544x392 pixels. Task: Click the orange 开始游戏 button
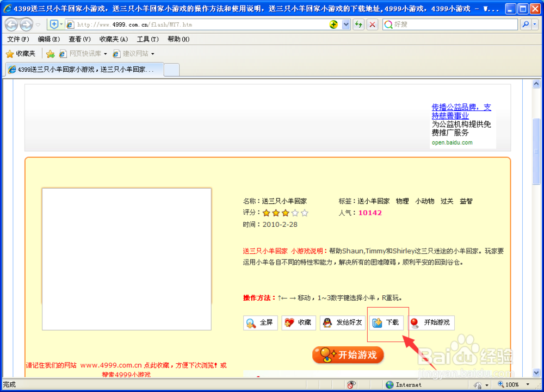point(348,355)
